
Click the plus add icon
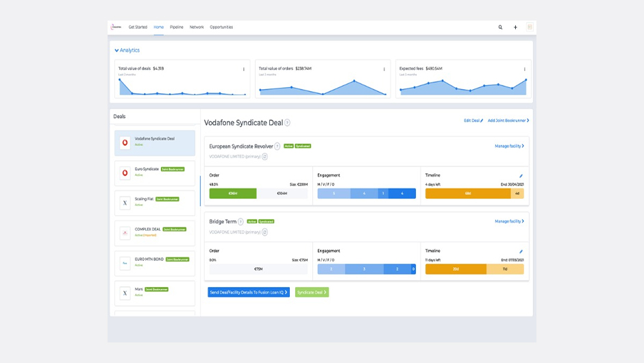point(515,27)
